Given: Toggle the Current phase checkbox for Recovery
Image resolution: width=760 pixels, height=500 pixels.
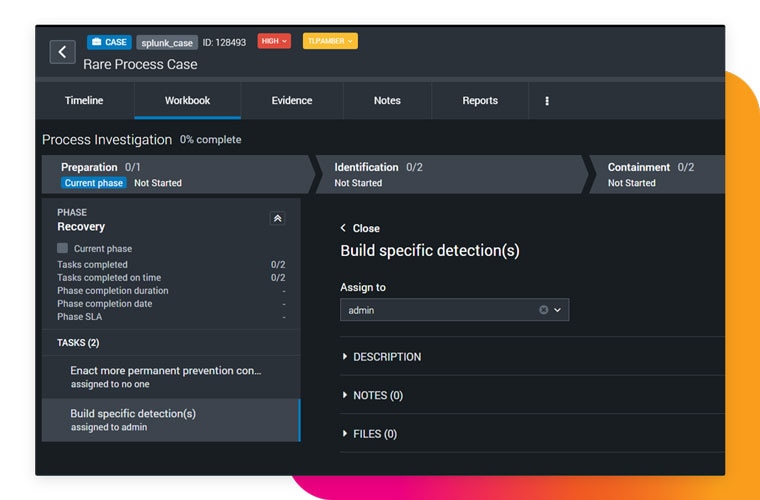Looking at the screenshot, I should (x=63, y=248).
